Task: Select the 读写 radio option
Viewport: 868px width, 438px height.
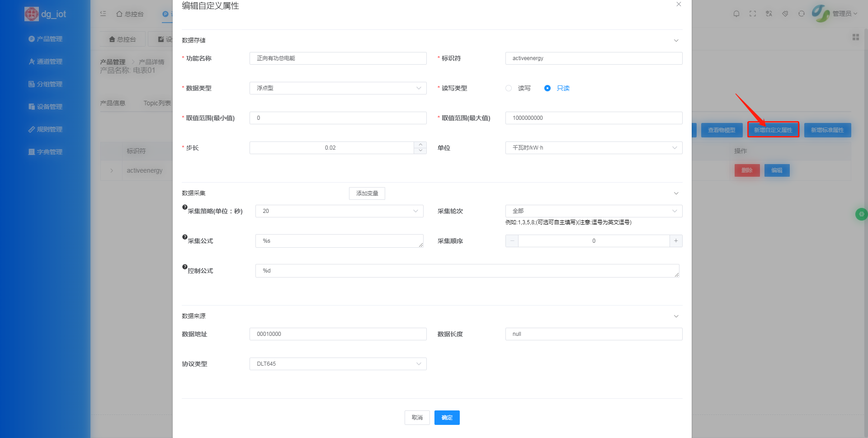Action: coord(508,88)
